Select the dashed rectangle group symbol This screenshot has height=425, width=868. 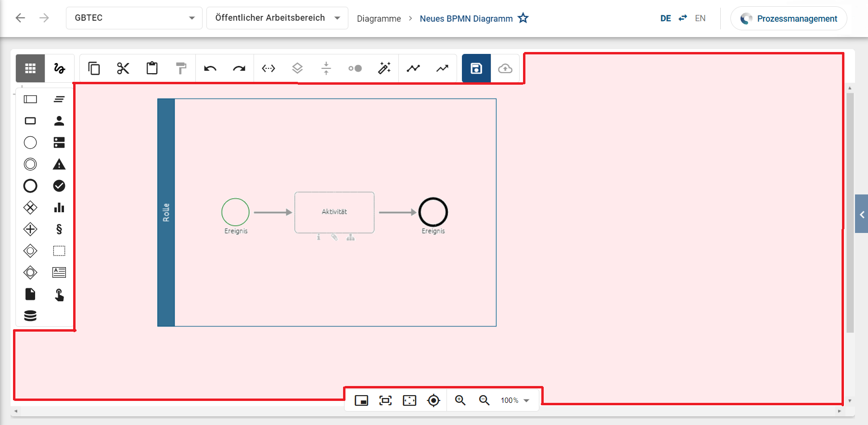[x=59, y=251]
